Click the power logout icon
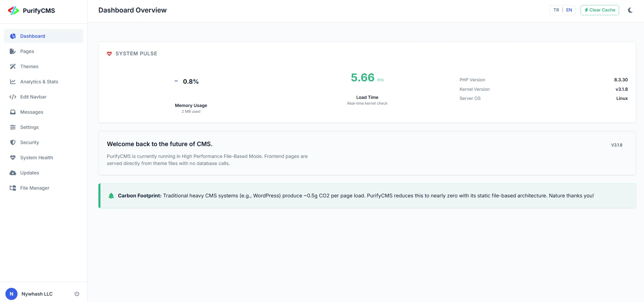Screen dimensions: 644x302 77,294
